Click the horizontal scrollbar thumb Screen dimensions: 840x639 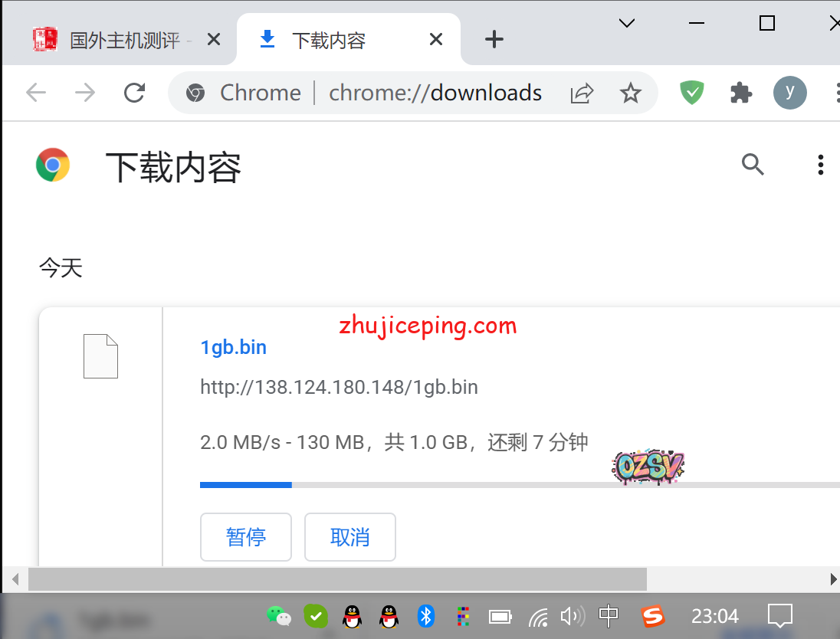337,578
